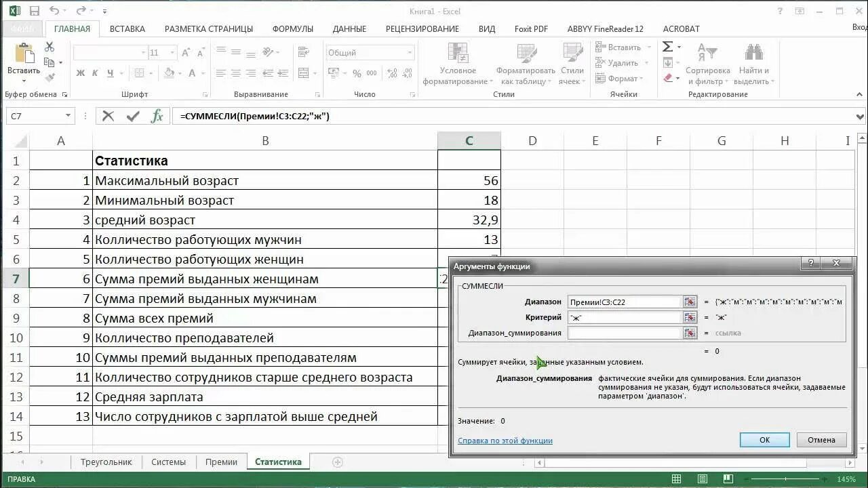Screen dimensions: 868x488
Task: Cancel formula entry with the X icon
Action: coord(108,116)
